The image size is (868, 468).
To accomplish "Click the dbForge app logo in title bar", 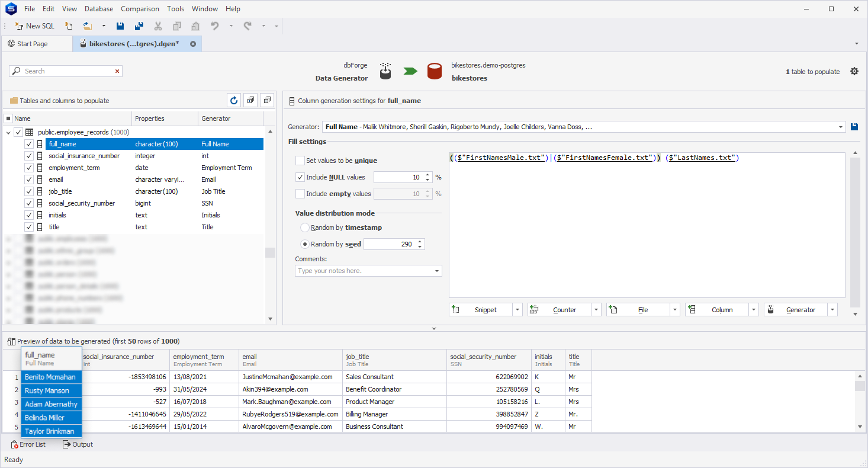I will (x=10, y=9).
